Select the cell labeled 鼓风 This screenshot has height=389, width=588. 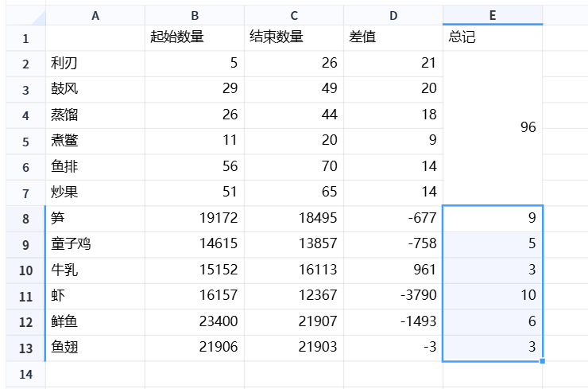(95, 90)
